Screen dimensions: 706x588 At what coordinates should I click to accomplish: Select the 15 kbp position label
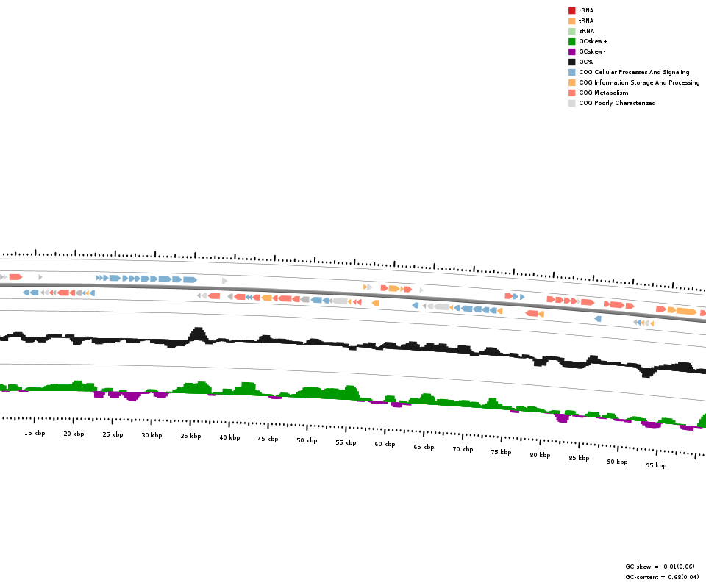point(35,433)
